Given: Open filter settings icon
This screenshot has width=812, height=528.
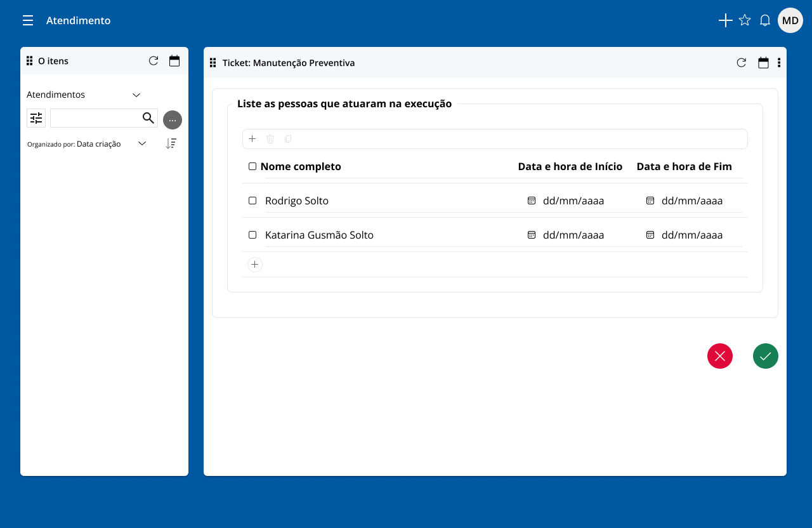Looking at the screenshot, I should (36, 118).
